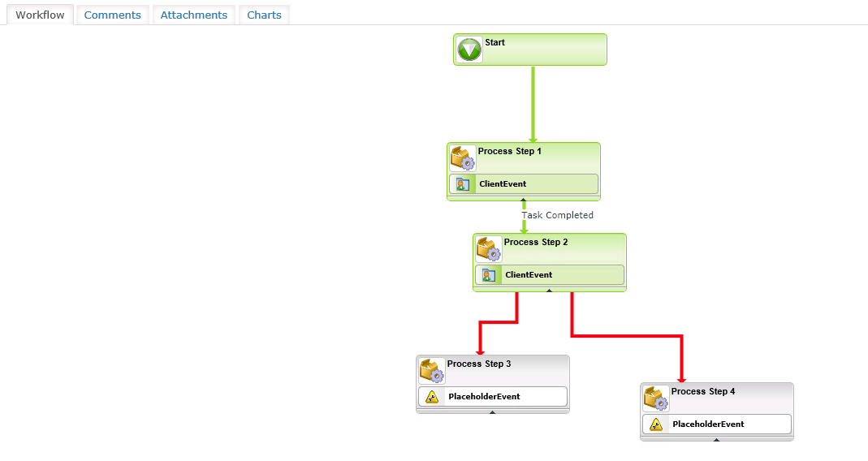The height and width of the screenshot is (461, 868).
Task: Click the green Start arrow icon
Action: click(x=469, y=50)
